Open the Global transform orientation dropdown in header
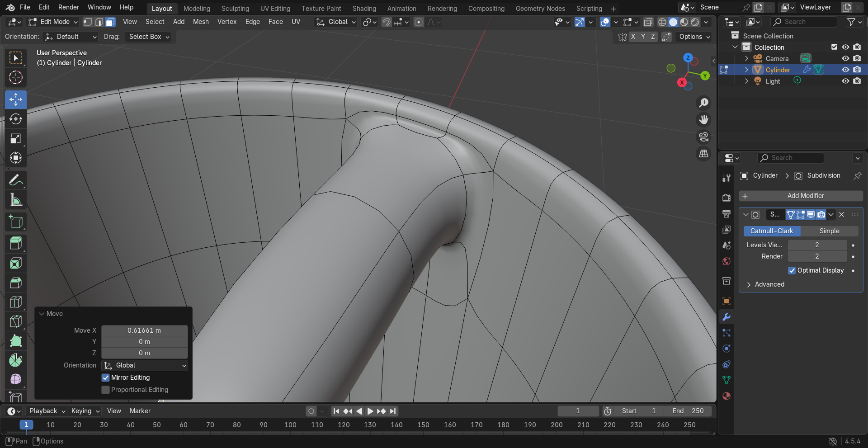 click(336, 22)
